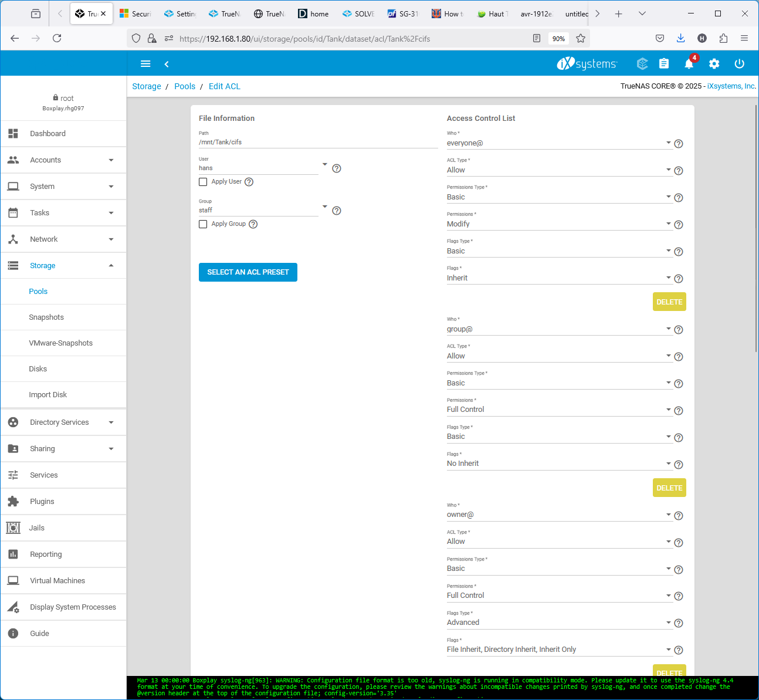
Task: Toggle the sidebar hamburger menu
Action: point(145,64)
